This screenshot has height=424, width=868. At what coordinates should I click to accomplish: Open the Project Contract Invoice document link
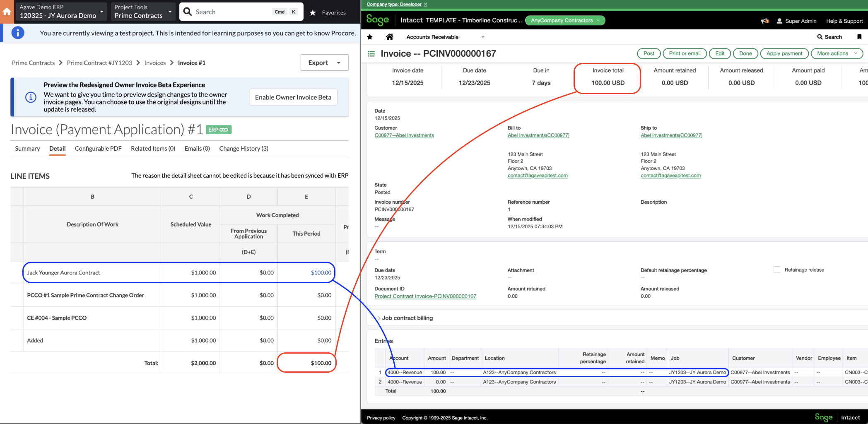pyautogui.click(x=425, y=296)
